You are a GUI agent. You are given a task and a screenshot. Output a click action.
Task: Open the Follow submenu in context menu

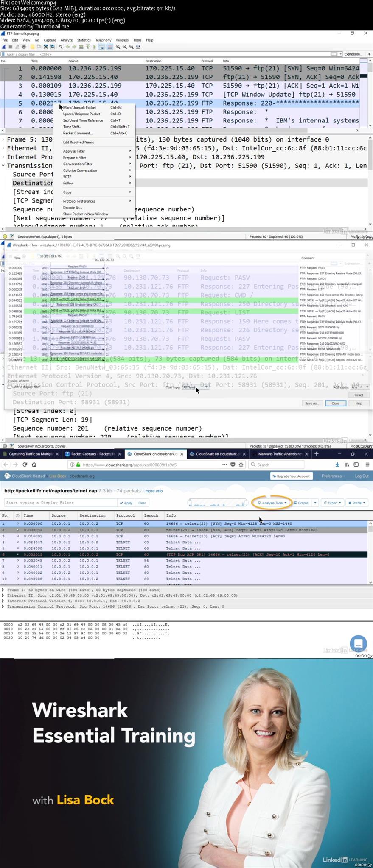tap(68, 183)
